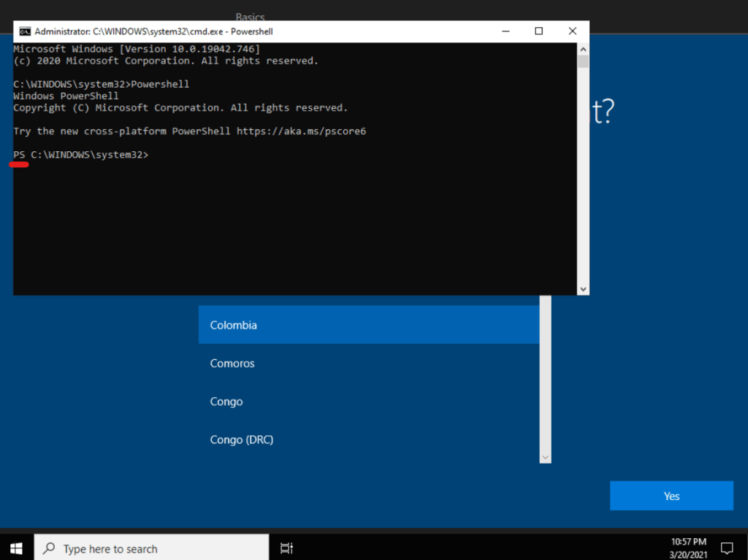Click the console scrollbar up arrow
The width and height of the screenshot is (748, 560).
[583, 48]
